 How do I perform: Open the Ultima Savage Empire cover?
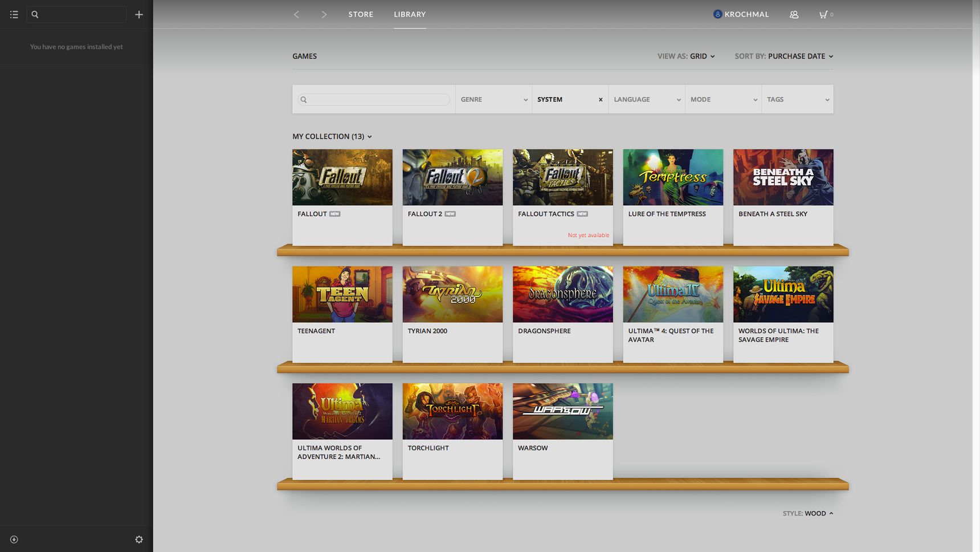[x=783, y=294]
